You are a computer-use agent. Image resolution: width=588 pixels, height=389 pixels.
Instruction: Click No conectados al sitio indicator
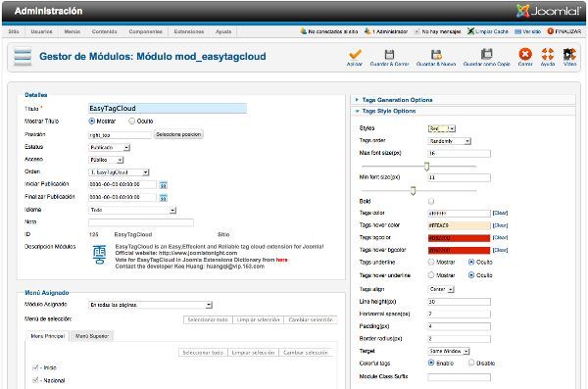tap(329, 31)
